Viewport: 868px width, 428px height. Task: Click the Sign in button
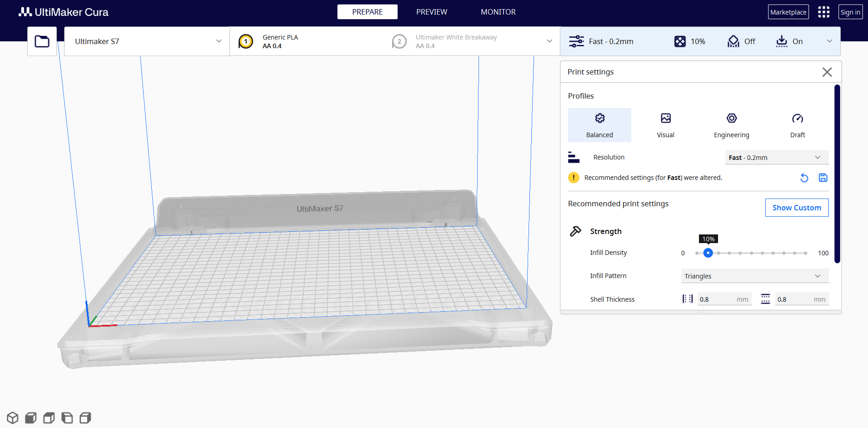[850, 12]
